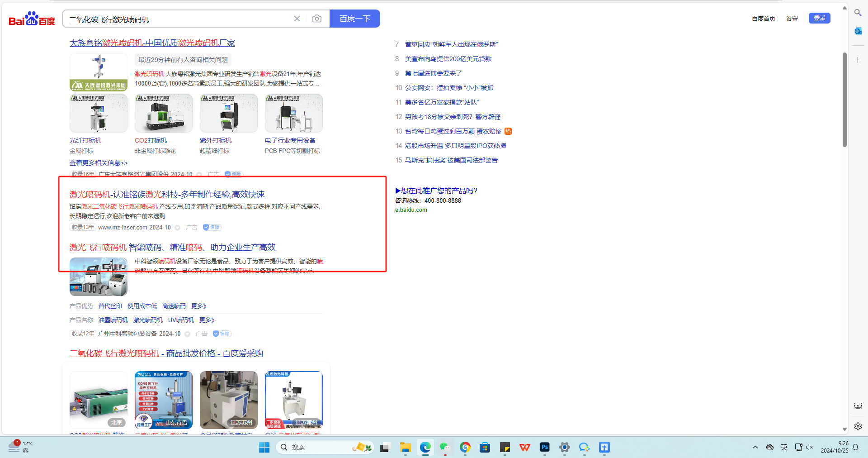The height and width of the screenshot is (458, 868).
Task: Open 中科智领 printer machines thumbnail
Action: (x=99, y=277)
